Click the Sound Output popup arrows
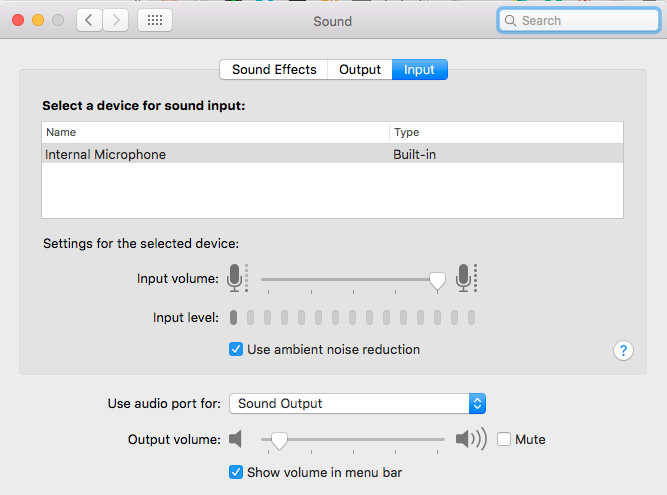The height and width of the screenshot is (495, 667). pyautogui.click(x=477, y=403)
